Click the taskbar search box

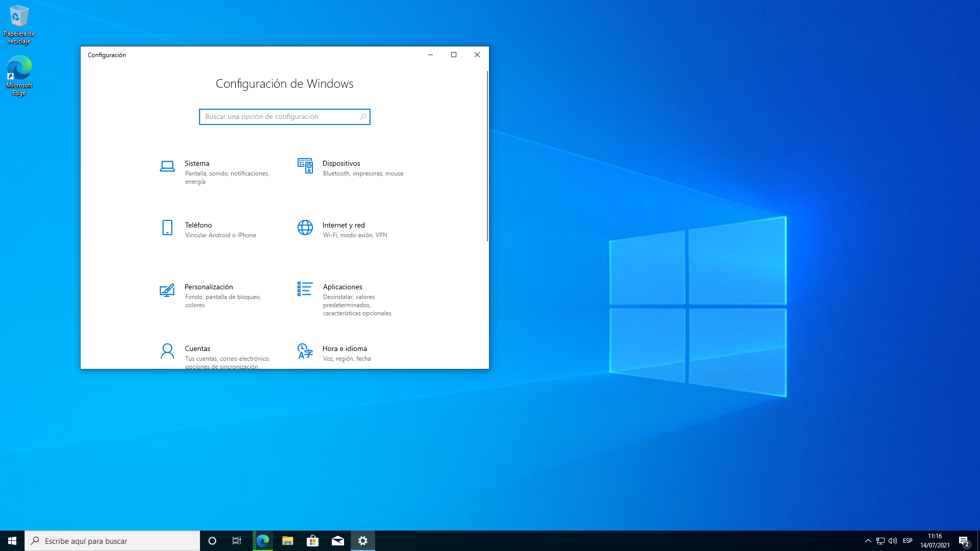click(x=112, y=541)
